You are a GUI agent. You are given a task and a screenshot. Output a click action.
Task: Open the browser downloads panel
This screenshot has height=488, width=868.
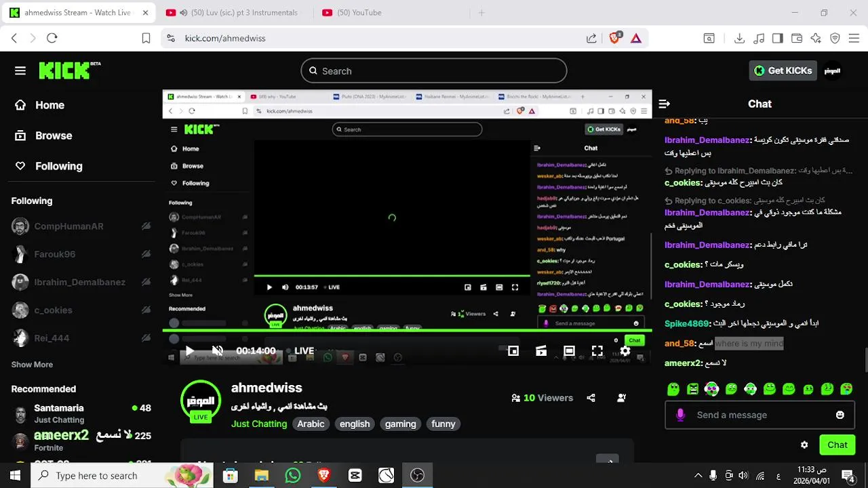pyautogui.click(x=740, y=39)
